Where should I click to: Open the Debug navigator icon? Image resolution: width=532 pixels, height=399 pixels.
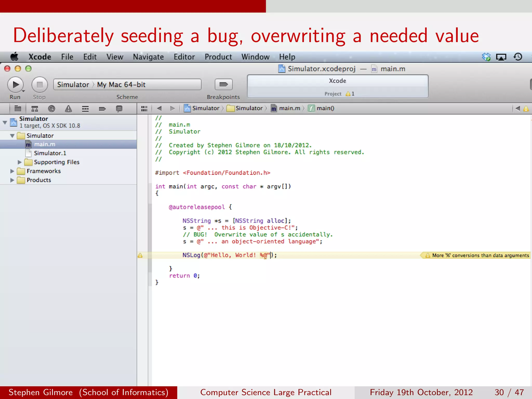click(85, 109)
